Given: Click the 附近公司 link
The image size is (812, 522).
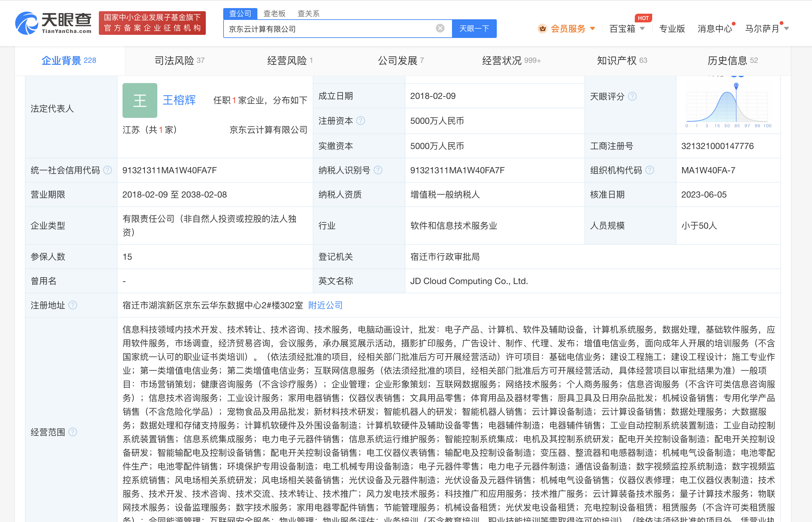Looking at the screenshot, I should [325, 305].
